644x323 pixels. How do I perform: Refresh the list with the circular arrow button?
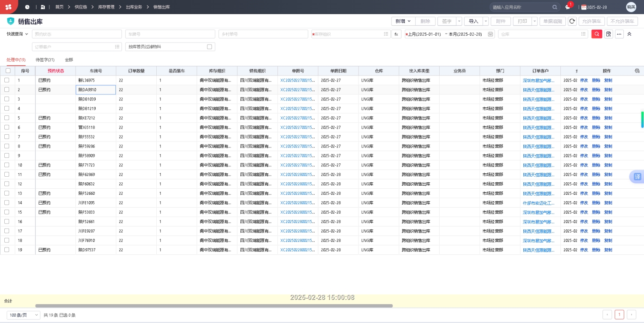pos(572,21)
